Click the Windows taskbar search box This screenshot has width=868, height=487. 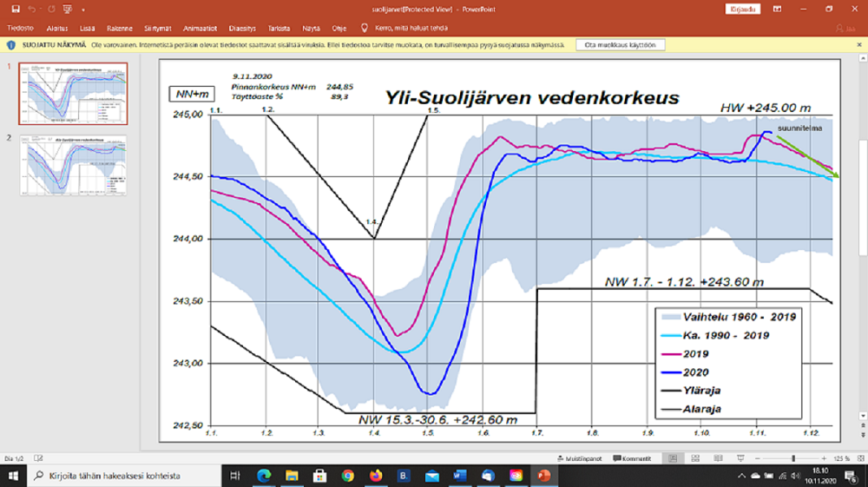pos(124,476)
